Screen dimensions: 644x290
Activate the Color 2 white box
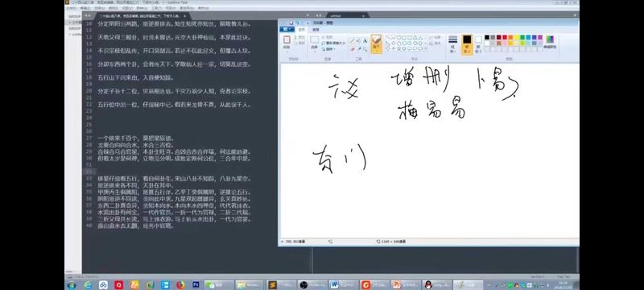tap(478, 44)
